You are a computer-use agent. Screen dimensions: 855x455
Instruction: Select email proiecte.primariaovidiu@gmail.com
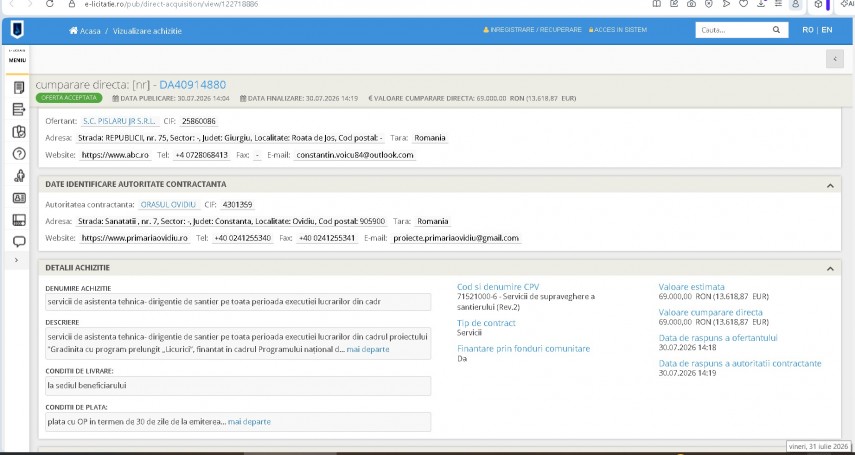[x=456, y=238]
